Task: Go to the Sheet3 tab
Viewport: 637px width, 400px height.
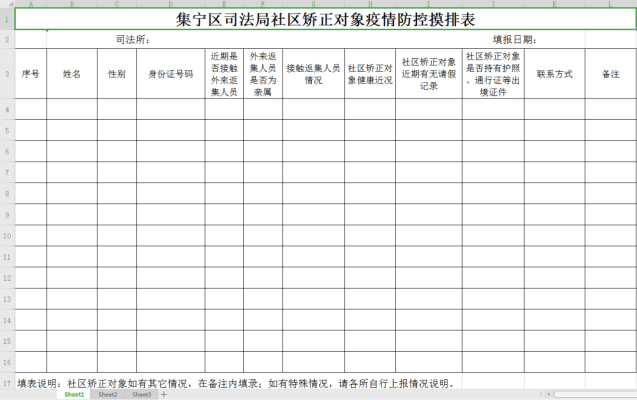Action: click(x=141, y=394)
